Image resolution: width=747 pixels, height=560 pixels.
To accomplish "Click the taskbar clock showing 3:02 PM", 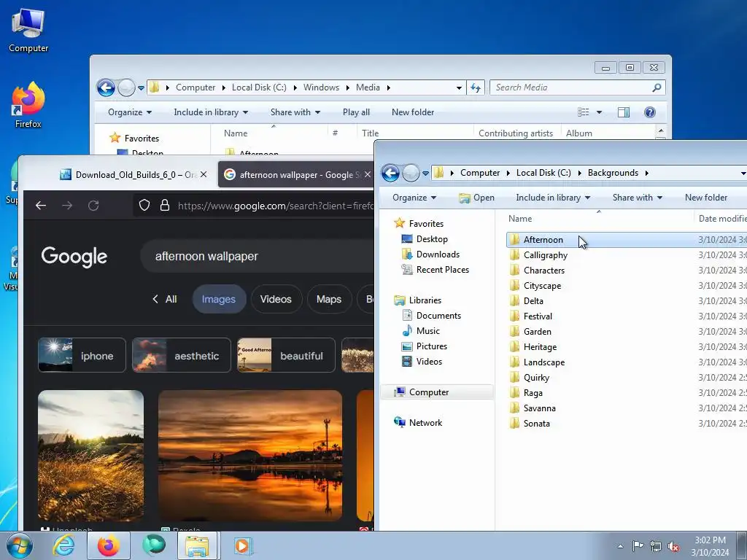I will pyautogui.click(x=710, y=546).
